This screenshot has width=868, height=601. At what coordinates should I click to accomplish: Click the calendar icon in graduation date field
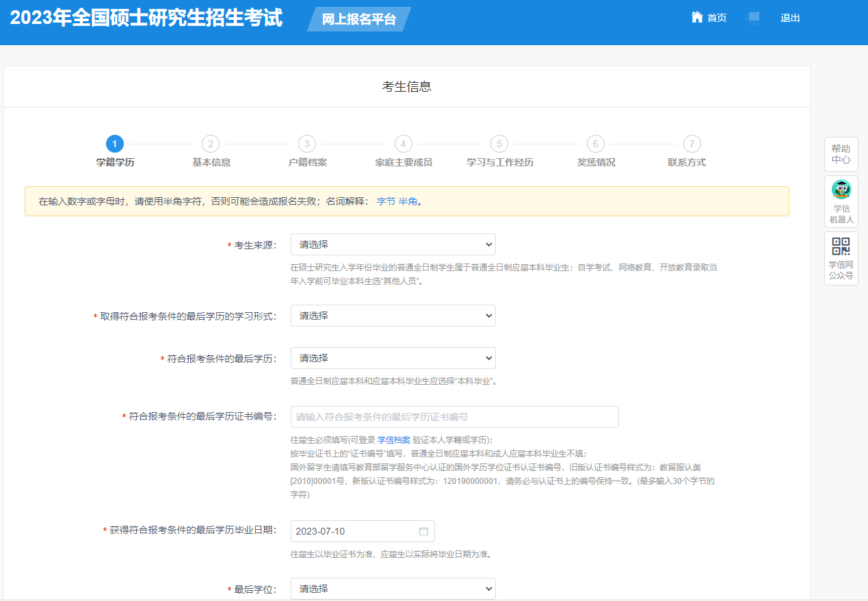[x=423, y=531]
